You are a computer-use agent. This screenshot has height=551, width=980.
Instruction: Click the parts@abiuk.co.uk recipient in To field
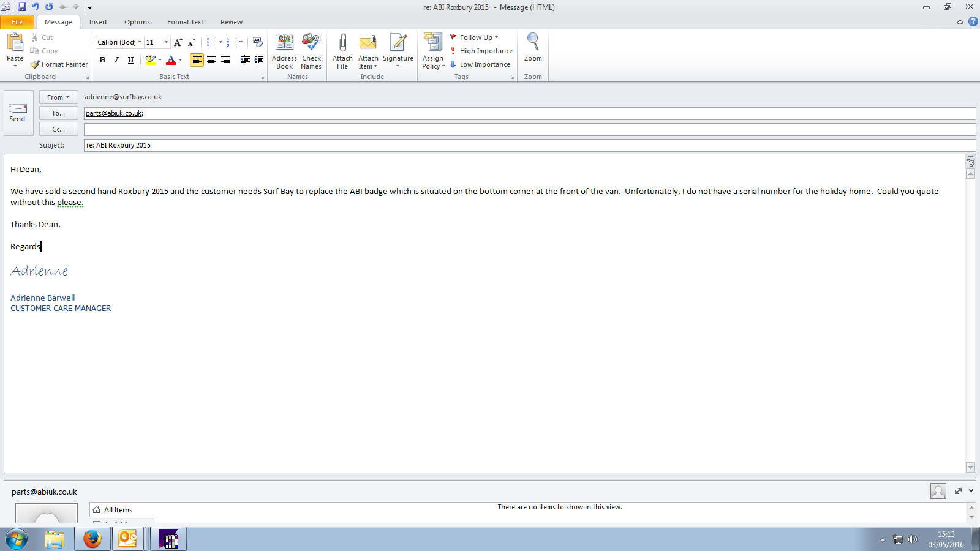coord(115,113)
